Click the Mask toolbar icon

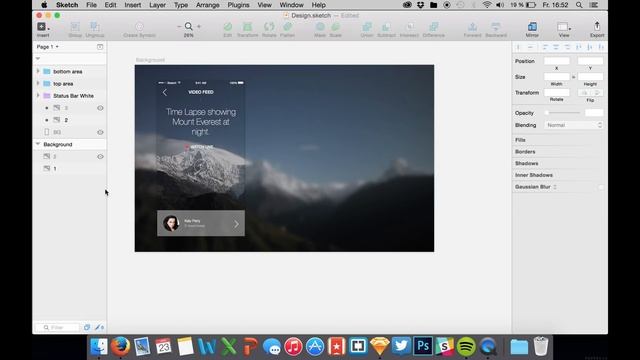click(320, 27)
